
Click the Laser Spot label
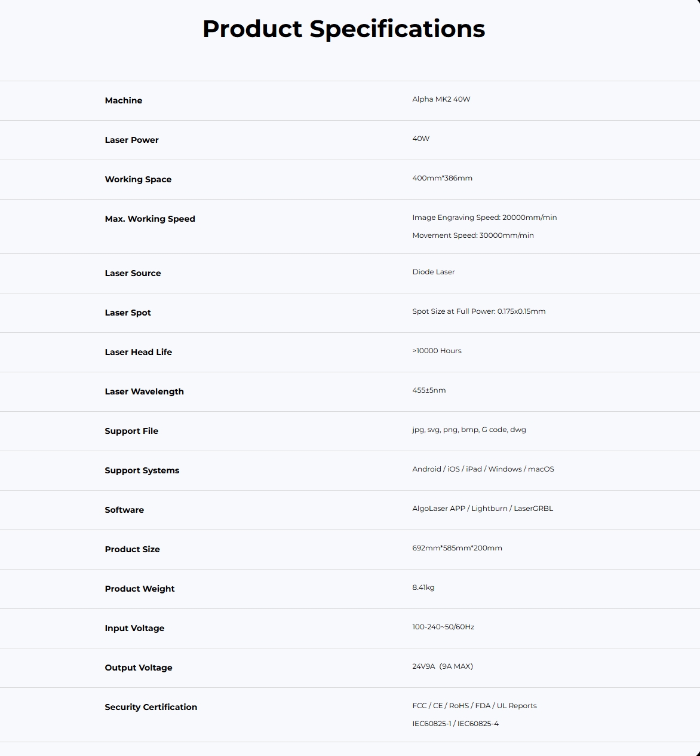128,313
